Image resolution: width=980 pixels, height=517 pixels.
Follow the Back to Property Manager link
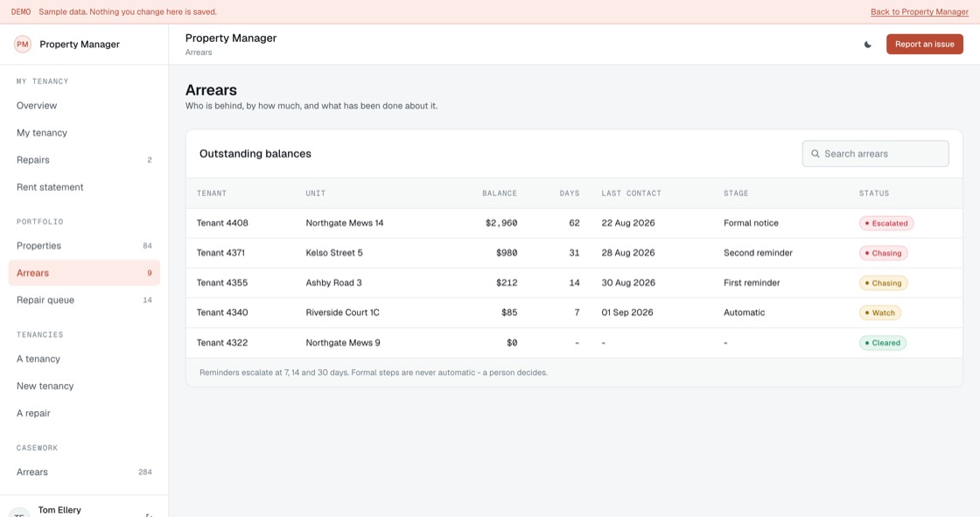point(920,12)
